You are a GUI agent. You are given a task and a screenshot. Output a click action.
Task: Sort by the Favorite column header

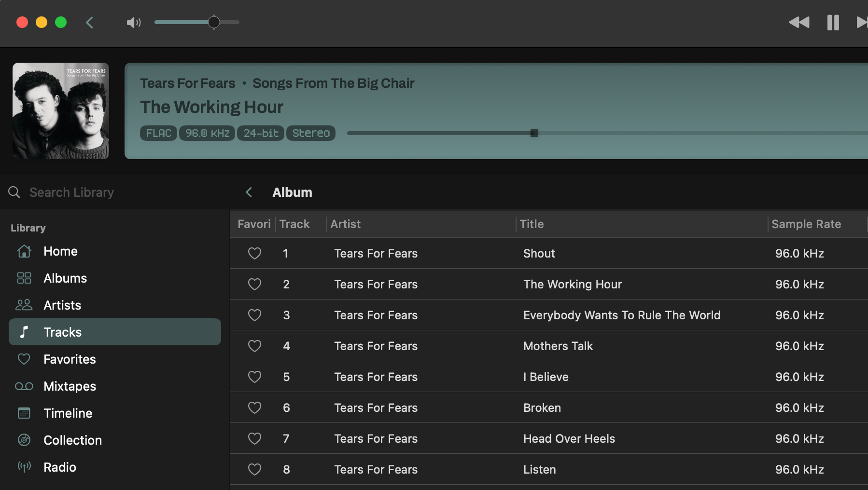[x=253, y=224]
